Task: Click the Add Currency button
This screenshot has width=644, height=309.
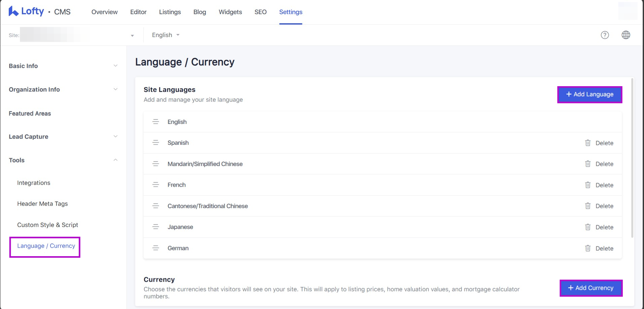Action: pyautogui.click(x=591, y=288)
